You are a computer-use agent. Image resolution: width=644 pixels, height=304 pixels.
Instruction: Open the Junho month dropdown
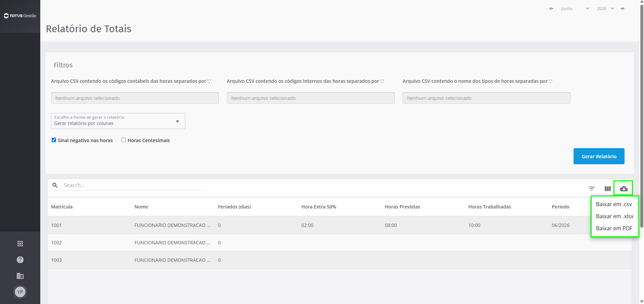575,9
